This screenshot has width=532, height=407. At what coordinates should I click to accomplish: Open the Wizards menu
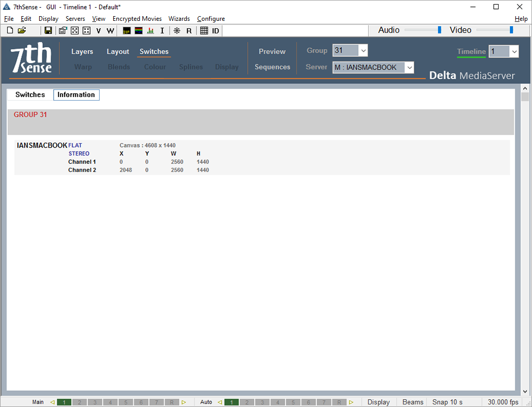(x=179, y=19)
